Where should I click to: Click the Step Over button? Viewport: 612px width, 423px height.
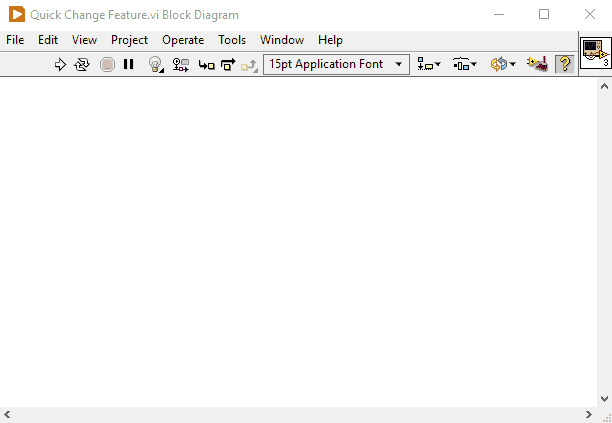tap(228, 64)
